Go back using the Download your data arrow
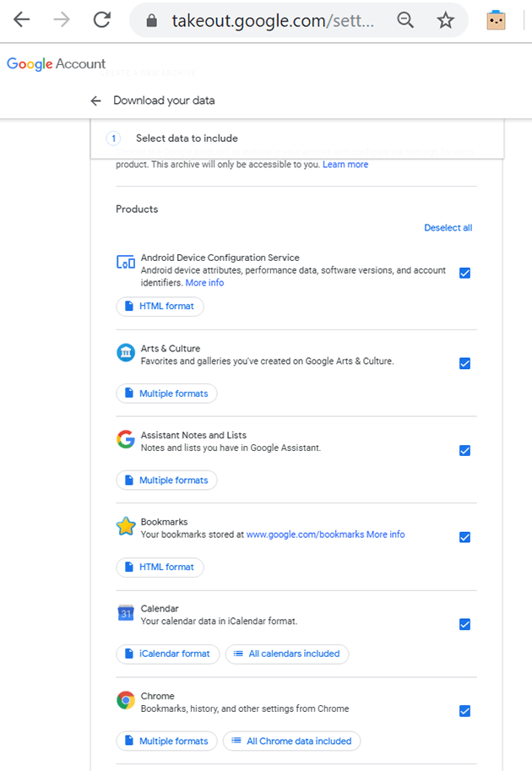 click(96, 100)
